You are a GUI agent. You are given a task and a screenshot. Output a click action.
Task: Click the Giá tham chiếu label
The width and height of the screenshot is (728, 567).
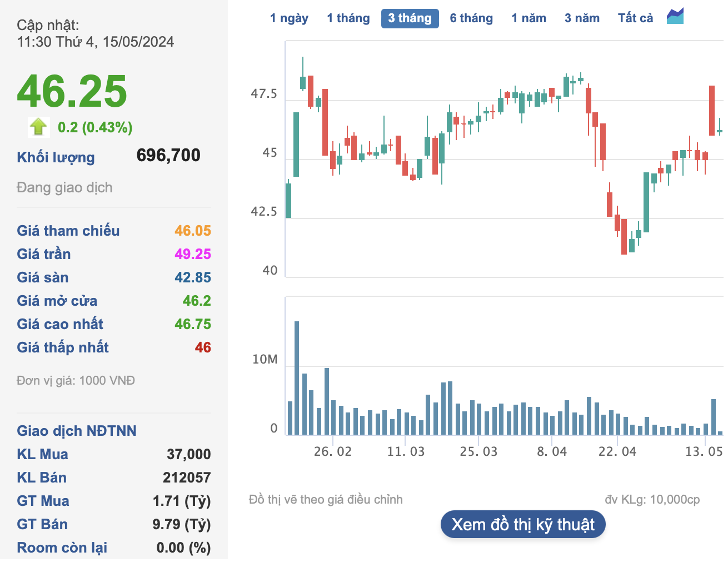coord(68,231)
